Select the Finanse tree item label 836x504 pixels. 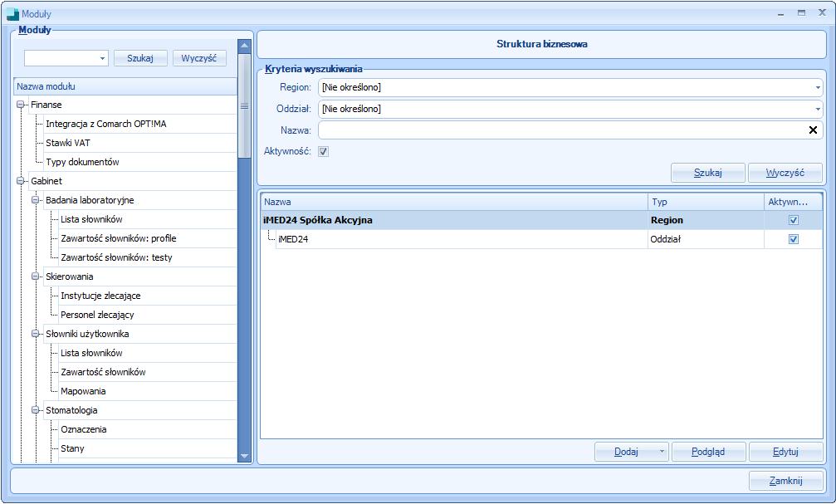[46, 105]
